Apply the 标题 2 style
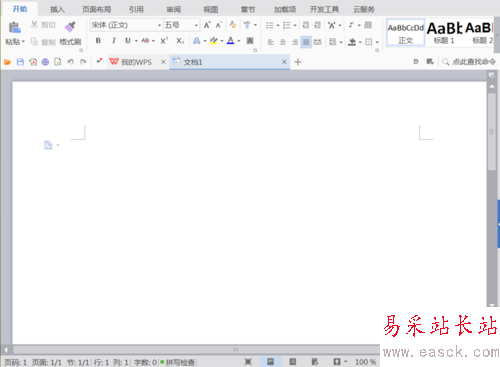The height and width of the screenshot is (367, 500). coord(479,33)
